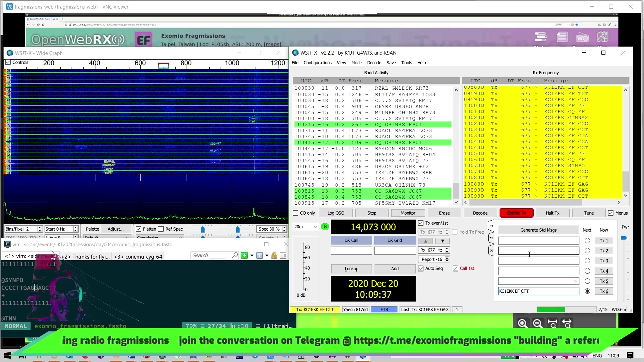Image resolution: width=644 pixels, height=362 pixels.
Task: Adjust Spec 30 % spinner in Wide Graph
Action: click(x=271, y=229)
